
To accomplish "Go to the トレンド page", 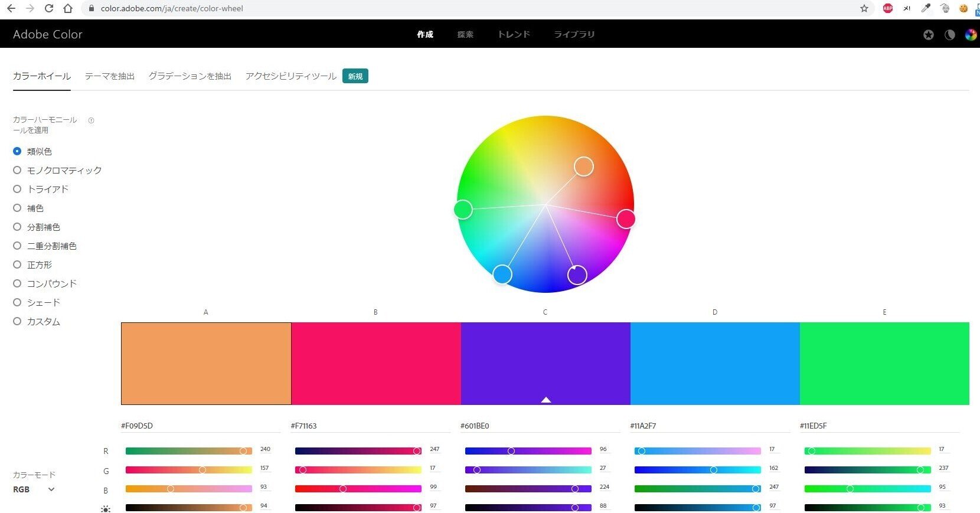I will point(514,34).
